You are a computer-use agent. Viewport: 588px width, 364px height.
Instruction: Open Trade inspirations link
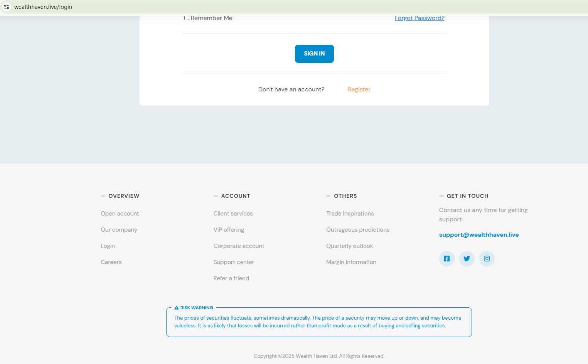click(x=350, y=214)
